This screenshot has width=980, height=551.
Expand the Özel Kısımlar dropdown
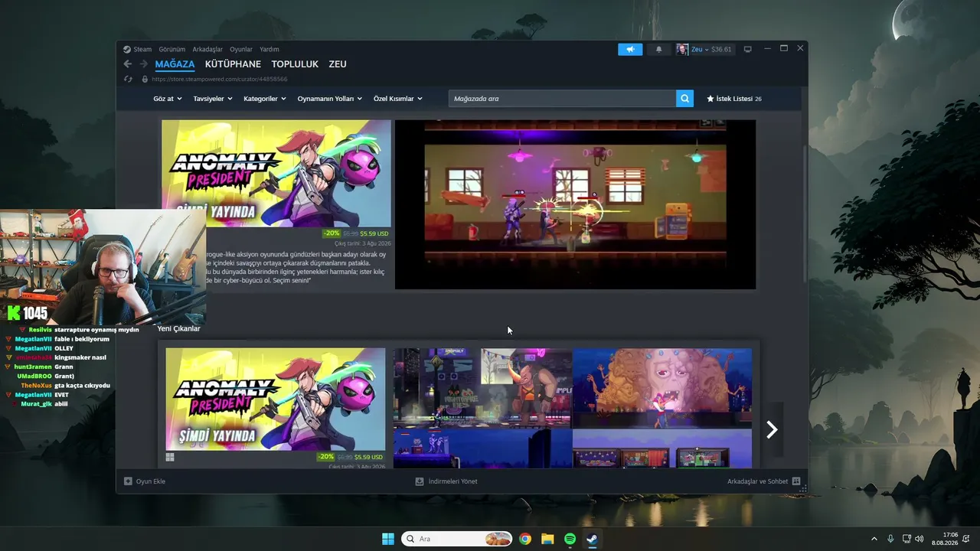coord(398,99)
